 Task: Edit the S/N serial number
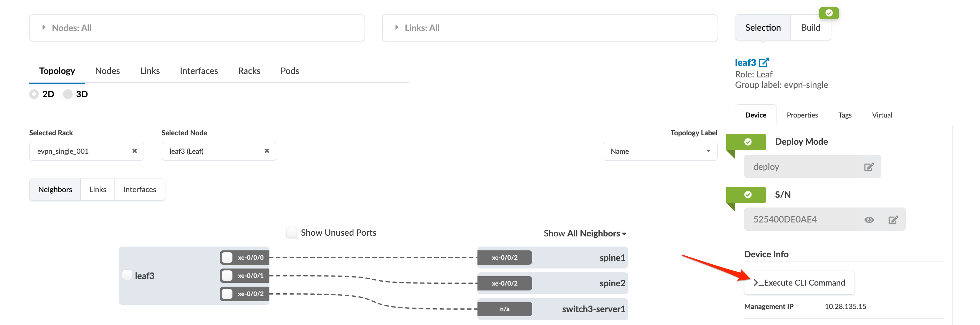[893, 220]
